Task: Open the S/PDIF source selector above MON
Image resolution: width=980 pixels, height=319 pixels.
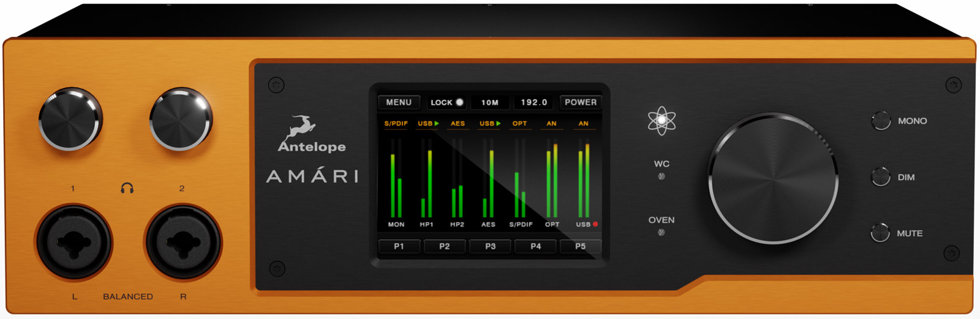Action: click(x=396, y=124)
